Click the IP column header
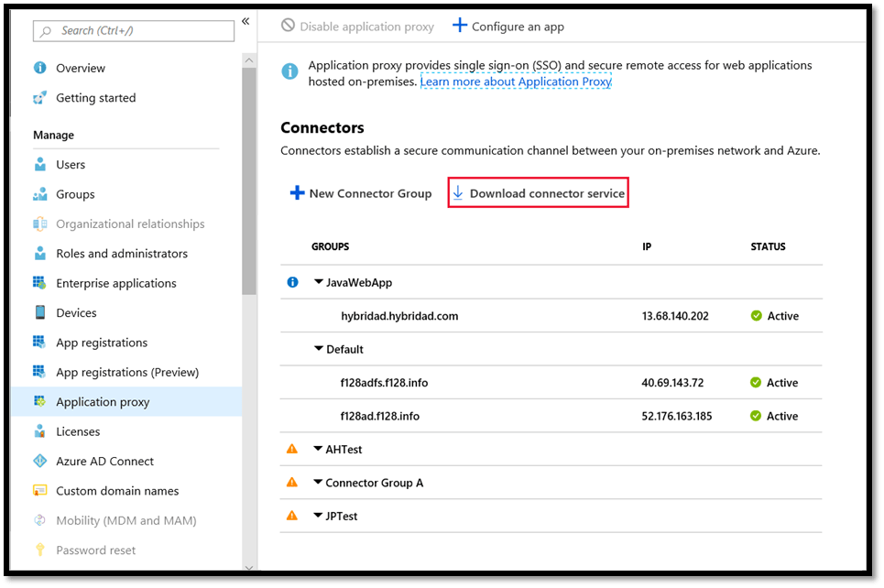 647,246
